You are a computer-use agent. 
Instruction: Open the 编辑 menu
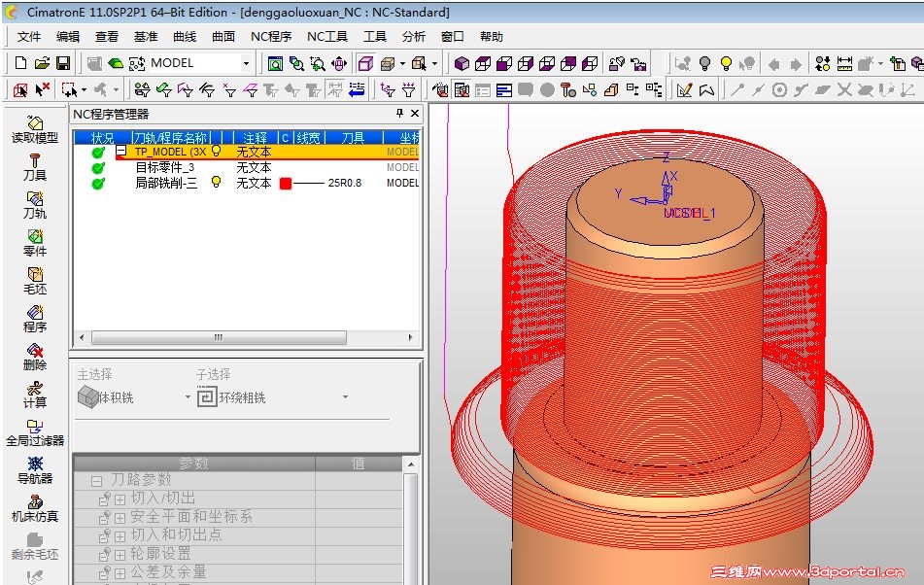pyautogui.click(x=68, y=37)
